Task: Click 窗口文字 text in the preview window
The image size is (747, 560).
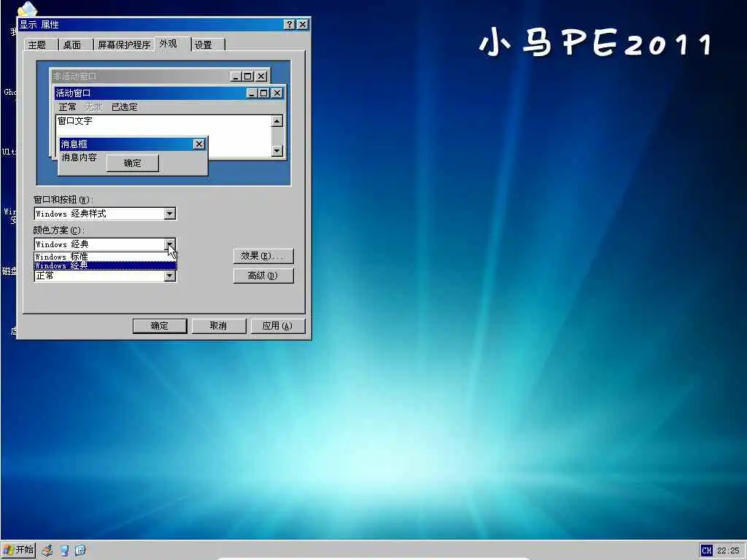Action: [x=75, y=121]
